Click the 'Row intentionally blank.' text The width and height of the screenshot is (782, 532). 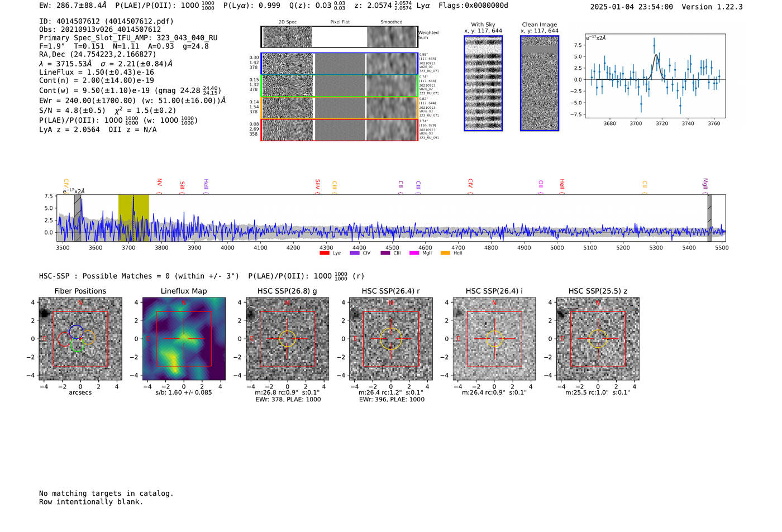[91, 502]
